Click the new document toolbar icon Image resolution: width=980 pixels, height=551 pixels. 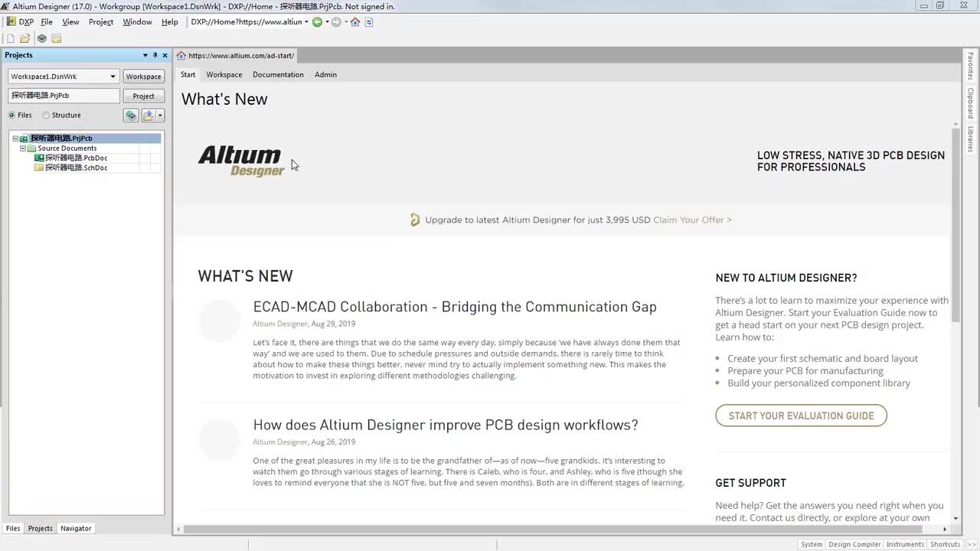tap(11, 38)
